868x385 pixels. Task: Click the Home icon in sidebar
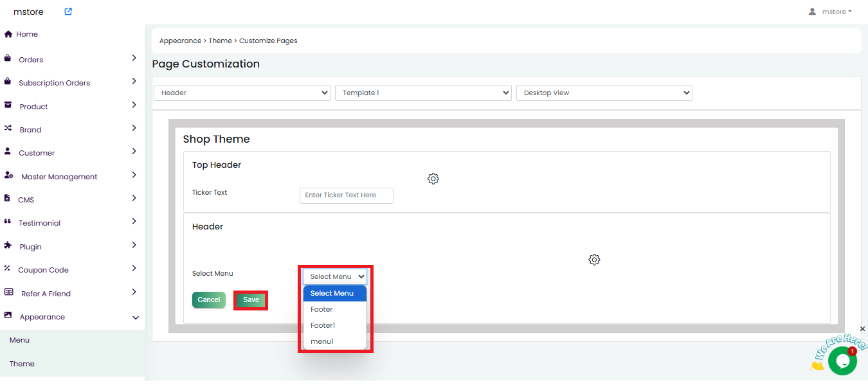point(8,34)
